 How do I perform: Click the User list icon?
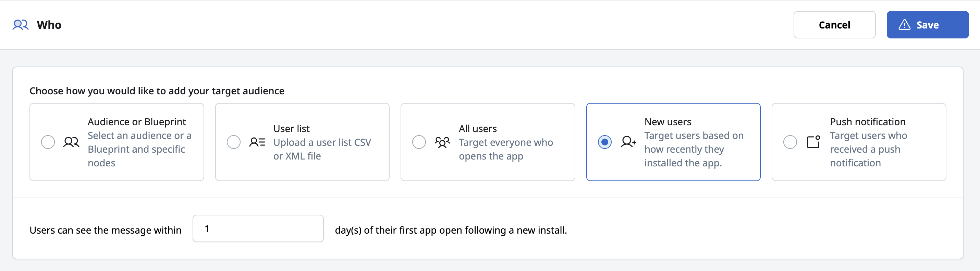(x=257, y=142)
